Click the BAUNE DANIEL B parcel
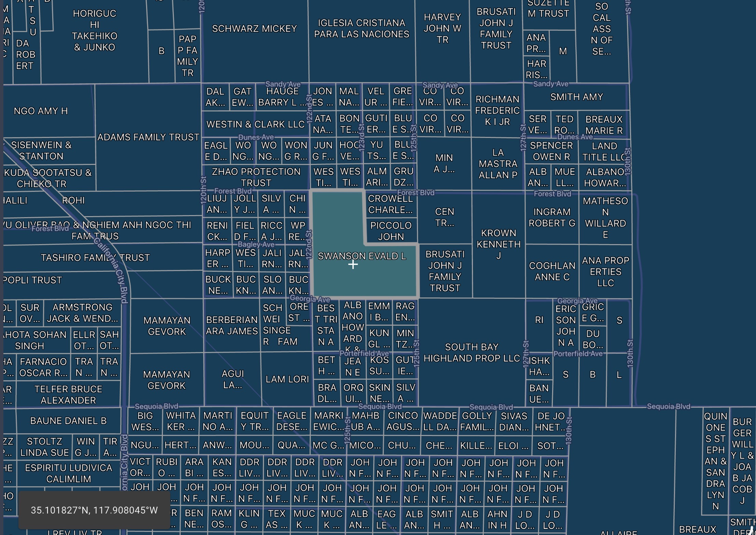Image resolution: width=756 pixels, height=535 pixels. 68,421
